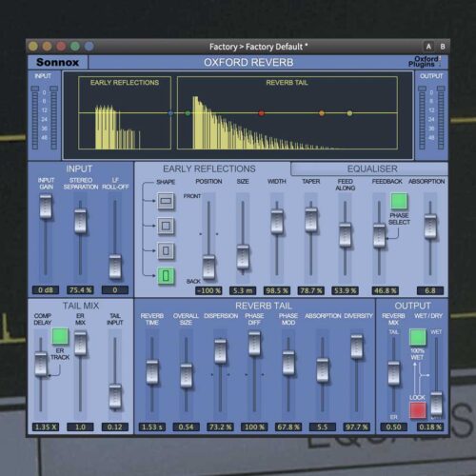Click the Dispersion 73.2 % value field

pos(220,427)
